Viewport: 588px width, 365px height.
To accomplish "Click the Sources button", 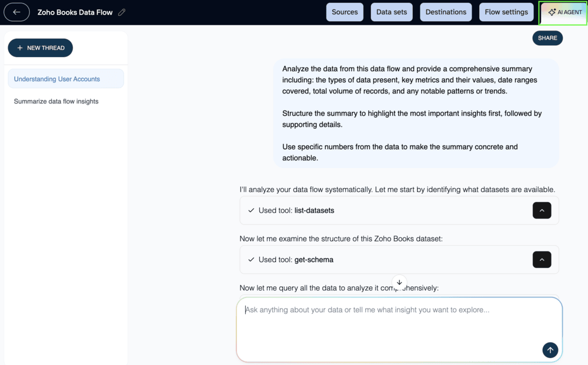I will point(345,12).
